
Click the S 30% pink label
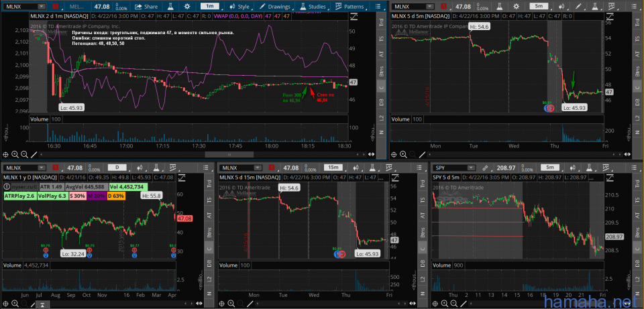tap(76, 196)
